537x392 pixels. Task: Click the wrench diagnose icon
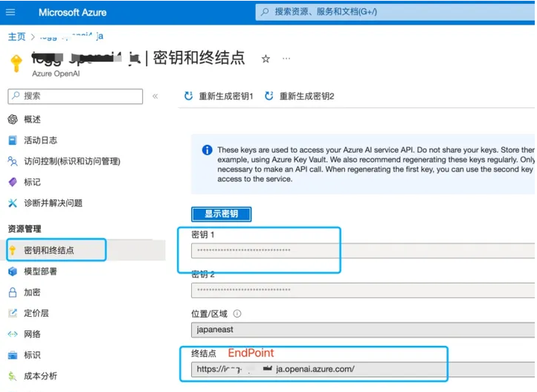[x=13, y=203]
